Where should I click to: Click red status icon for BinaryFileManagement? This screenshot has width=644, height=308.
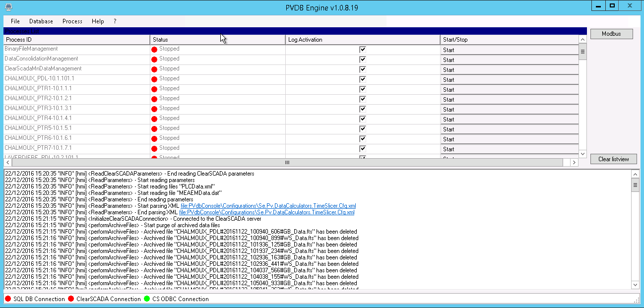pos(154,50)
